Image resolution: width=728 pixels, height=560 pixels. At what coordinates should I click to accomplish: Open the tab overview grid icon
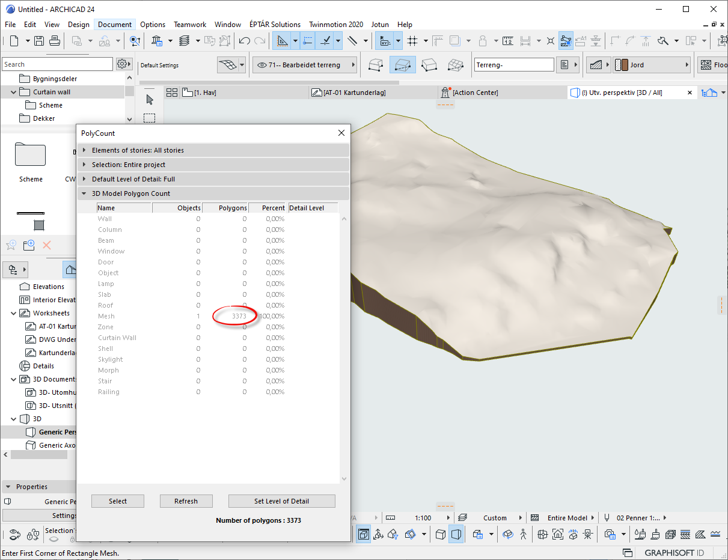pyautogui.click(x=172, y=93)
